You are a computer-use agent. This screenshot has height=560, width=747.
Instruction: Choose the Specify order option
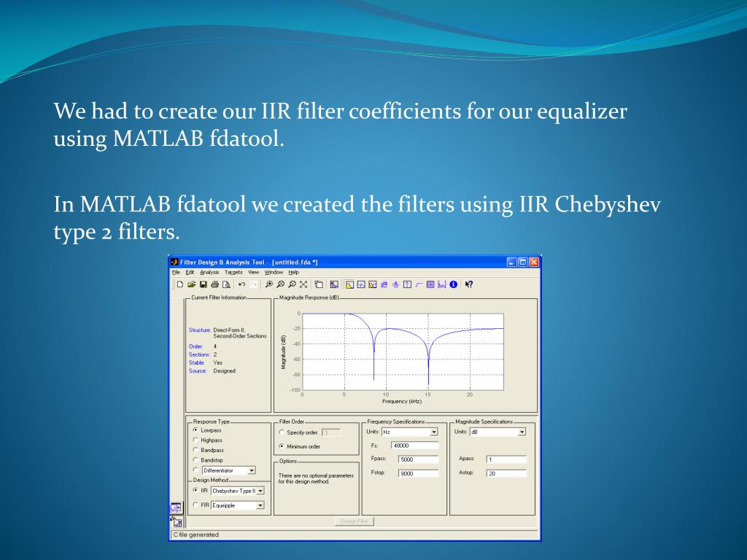click(x=282, y=432)
